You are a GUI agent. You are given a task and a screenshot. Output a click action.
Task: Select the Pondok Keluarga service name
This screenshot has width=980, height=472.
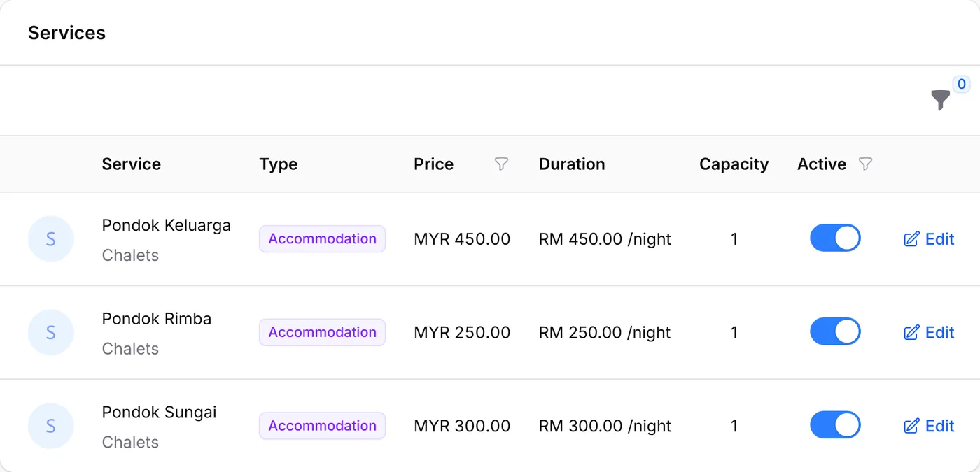(x=167, y=225)
